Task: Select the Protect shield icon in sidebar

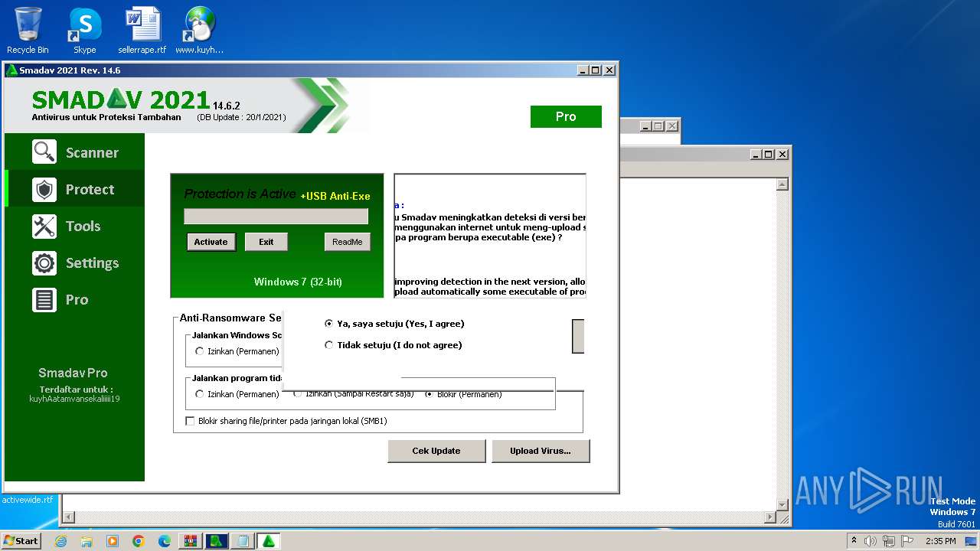Action: [x=44, y=190]
